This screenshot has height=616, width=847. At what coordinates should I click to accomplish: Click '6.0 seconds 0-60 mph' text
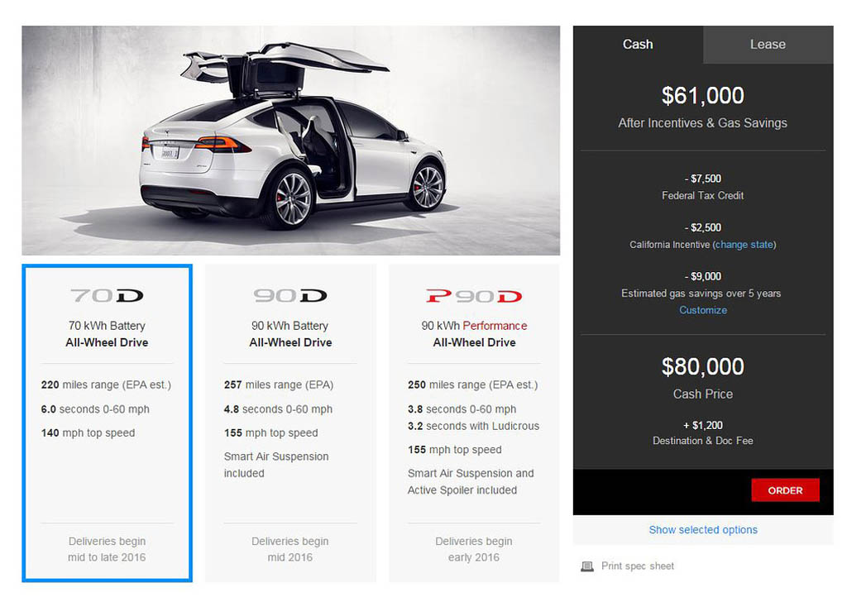click(95, 409)
